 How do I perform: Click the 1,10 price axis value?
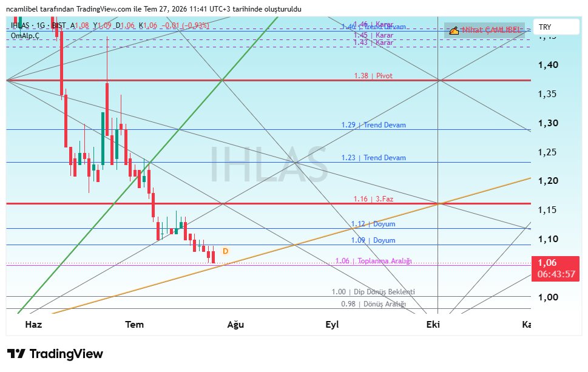[548, 239]
